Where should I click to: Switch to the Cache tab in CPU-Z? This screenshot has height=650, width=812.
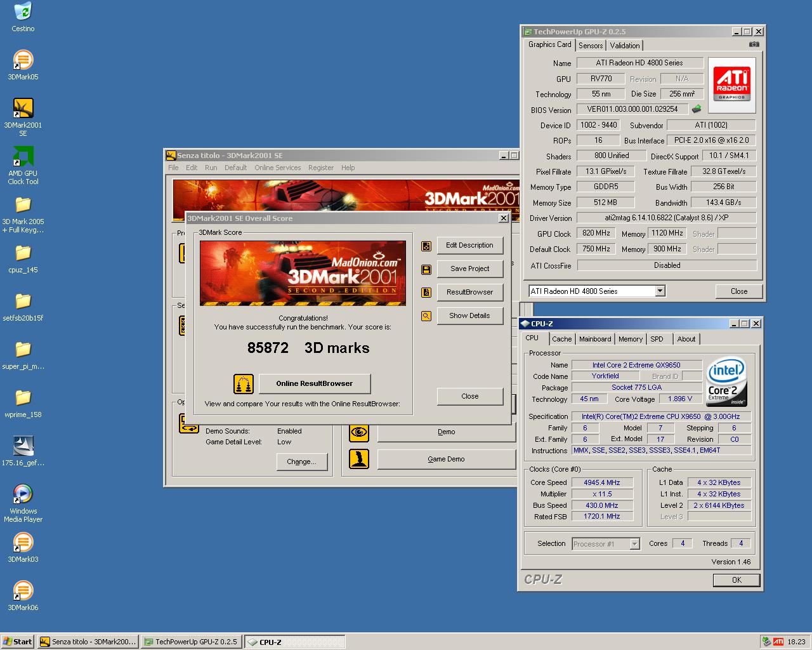pos(561,339)
